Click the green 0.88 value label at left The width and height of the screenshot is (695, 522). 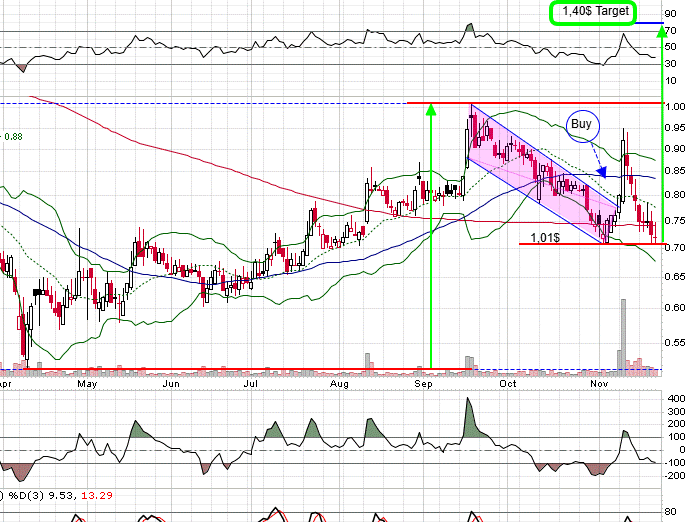14,137
